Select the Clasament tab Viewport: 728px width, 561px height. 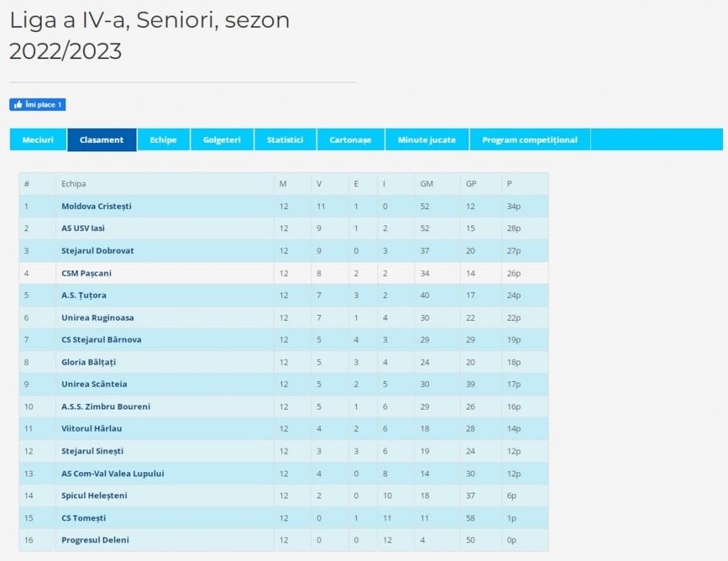(102, 140)
